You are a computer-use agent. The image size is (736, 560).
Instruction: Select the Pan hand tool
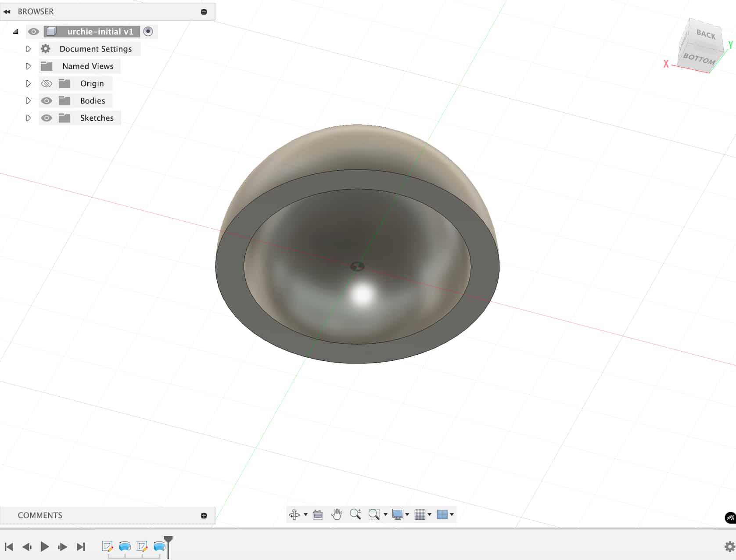click(337, 514)
